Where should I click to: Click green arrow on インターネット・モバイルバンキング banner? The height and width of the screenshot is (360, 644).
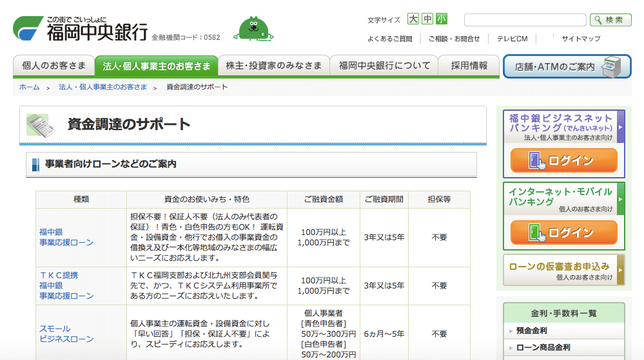pyautogui.click(x=621, y=199)
